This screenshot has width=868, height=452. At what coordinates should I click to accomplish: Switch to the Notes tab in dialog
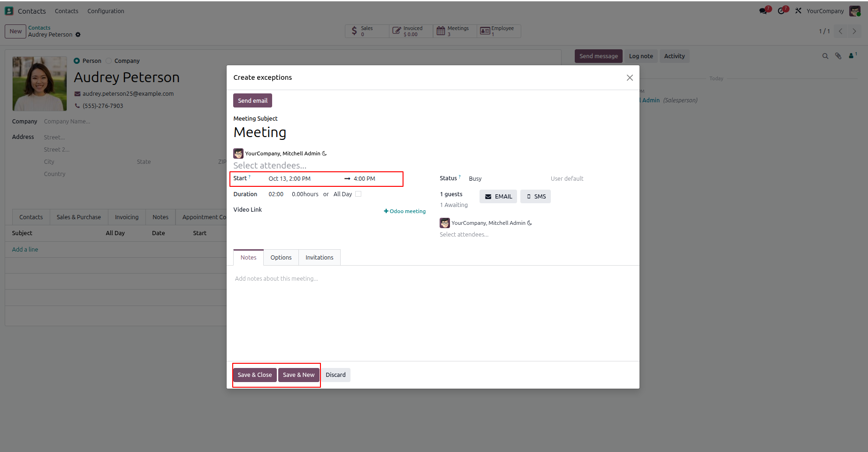248,258
